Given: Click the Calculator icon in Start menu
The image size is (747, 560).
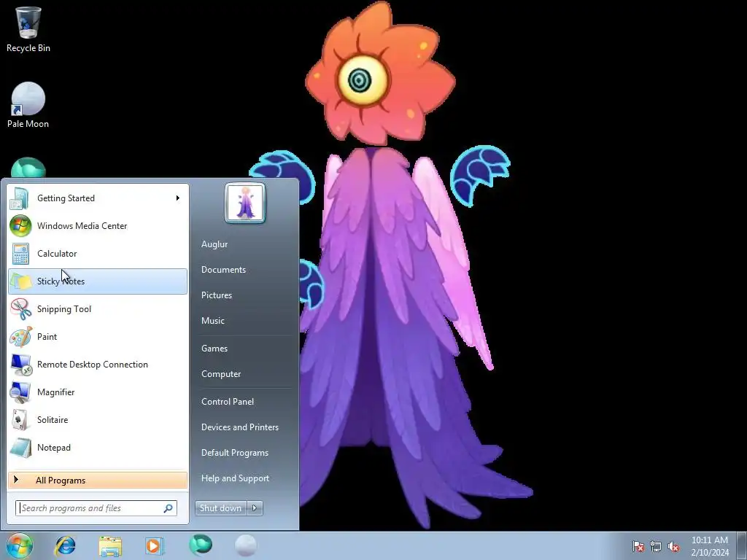Looking at the screenshot, I should pyautogui.click(x=20, y=253).
